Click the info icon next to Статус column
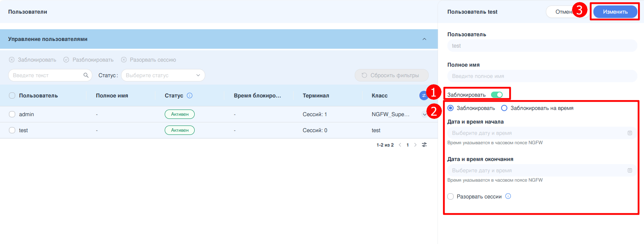 [x=190, y=95]
